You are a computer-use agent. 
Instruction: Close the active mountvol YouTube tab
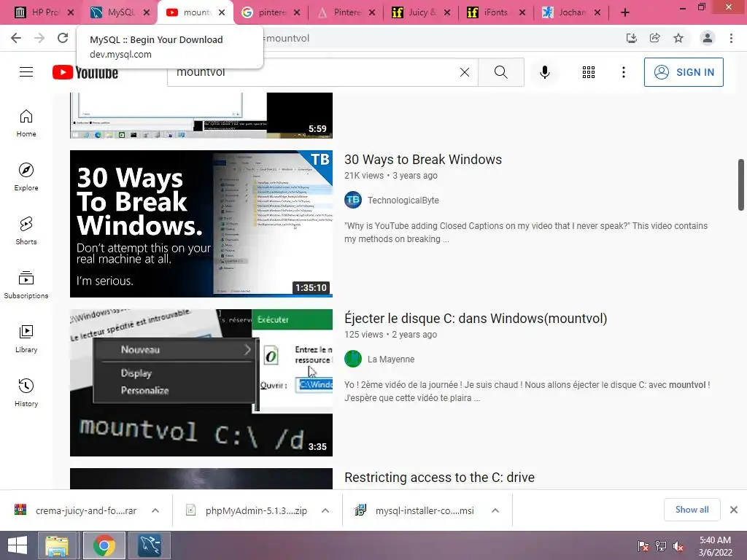pyautogui.click(x=222, y=12)
